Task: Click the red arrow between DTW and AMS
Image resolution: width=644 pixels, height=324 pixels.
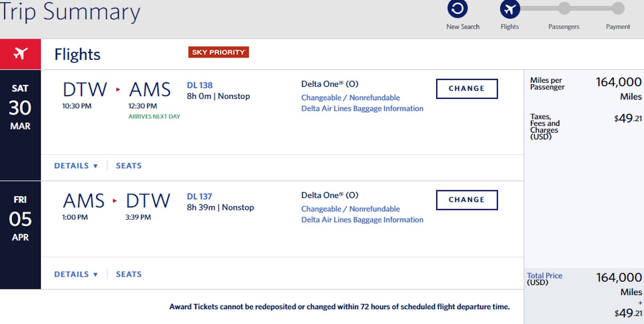Action: (x=117, y=90)
